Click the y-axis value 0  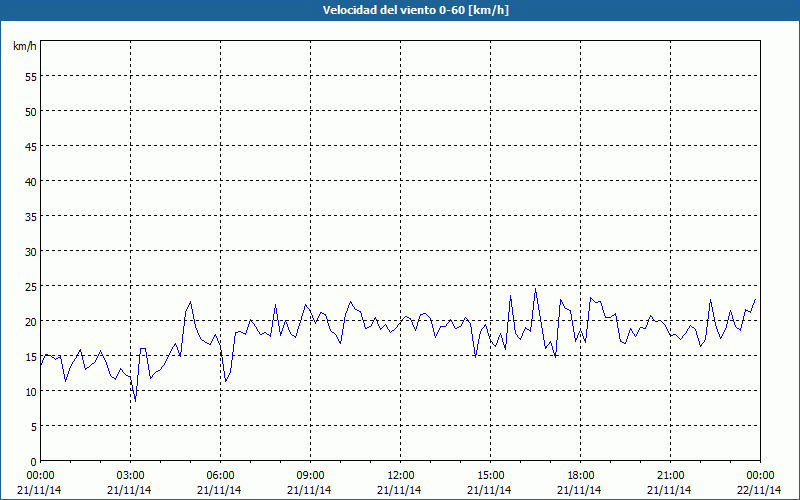(x=34, y=462)
